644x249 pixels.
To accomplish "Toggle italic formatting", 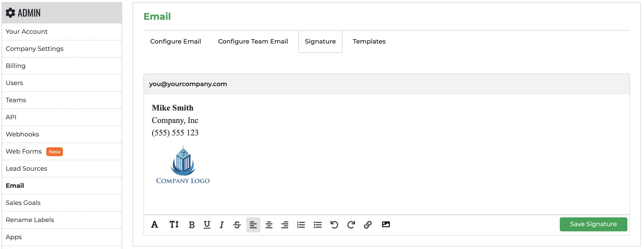I will coord(221,225).
